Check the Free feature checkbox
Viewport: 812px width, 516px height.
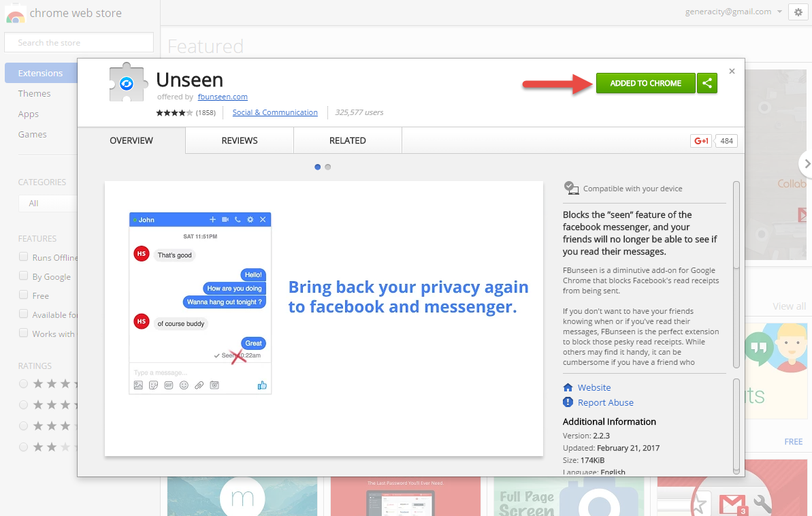(x=24, y=295)
